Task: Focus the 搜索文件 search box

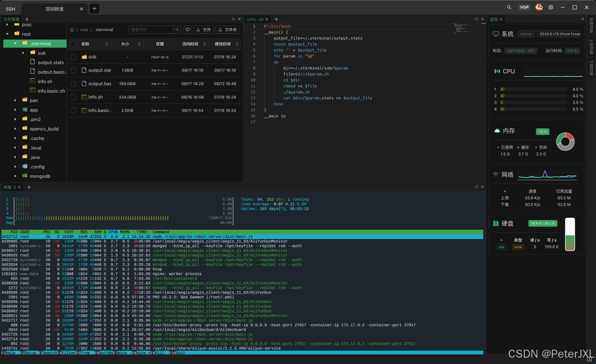Action: pos(151,30)
